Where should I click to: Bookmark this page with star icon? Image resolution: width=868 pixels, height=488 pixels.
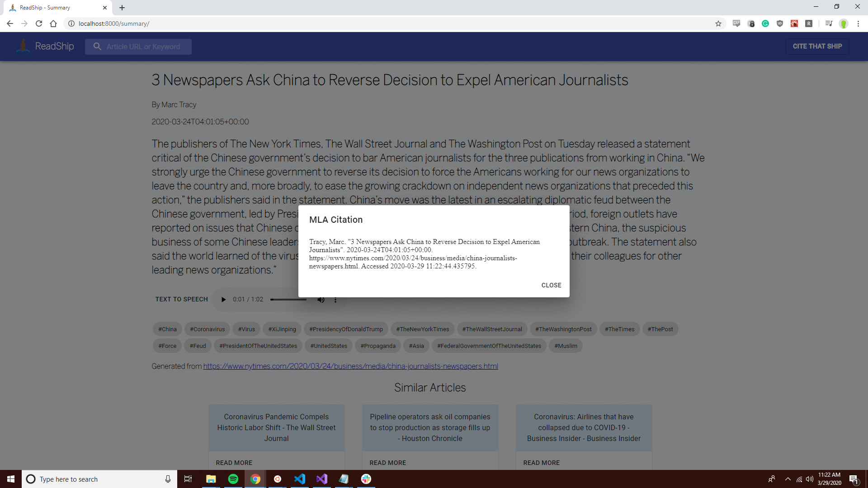click(x=718, y=23)
